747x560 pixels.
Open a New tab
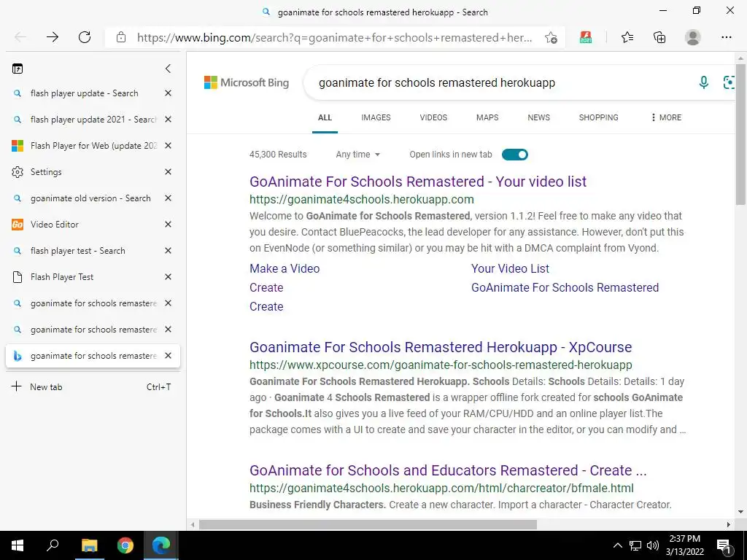tap(93, 386)
